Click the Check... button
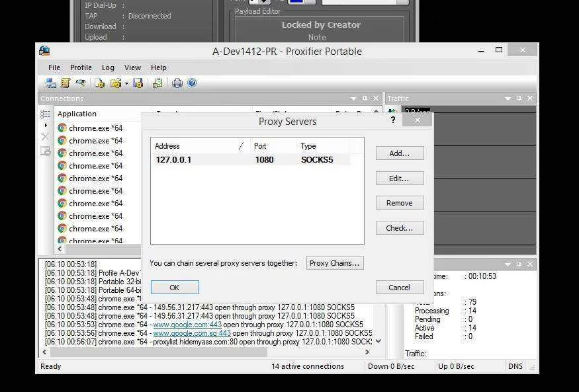 coord(400,228)
